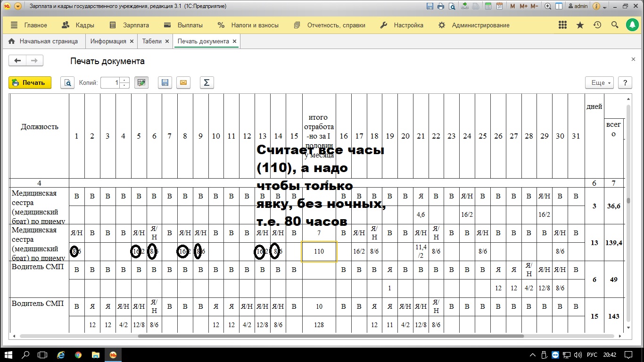Click the M+ memory add button
Viewport: 644px width, 362px height.
coord(523,6)
